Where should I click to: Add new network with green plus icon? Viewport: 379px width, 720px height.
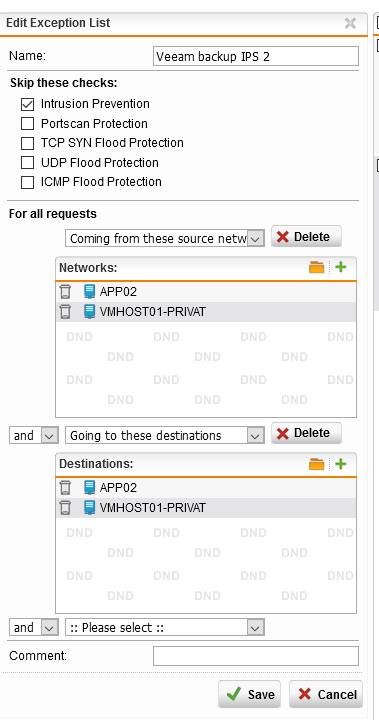point(340,267)
